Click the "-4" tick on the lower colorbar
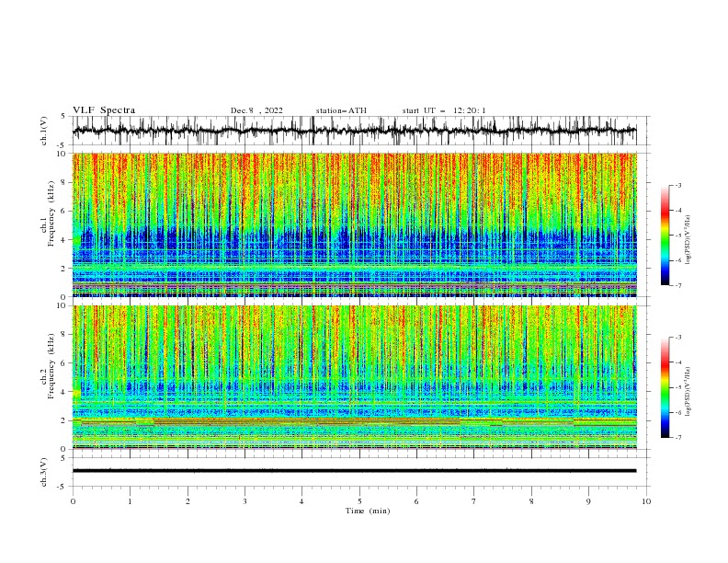728x563 pixels. (677, 362)
